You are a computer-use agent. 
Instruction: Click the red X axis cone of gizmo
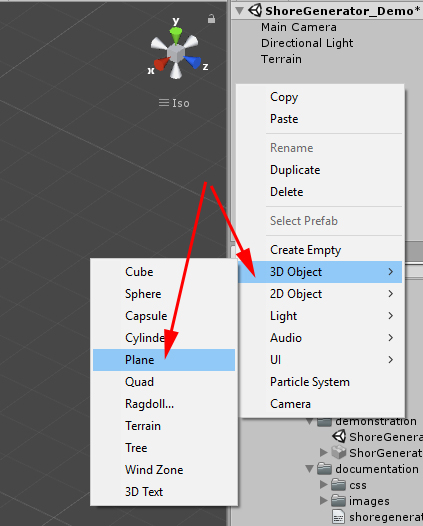(161, 64)
